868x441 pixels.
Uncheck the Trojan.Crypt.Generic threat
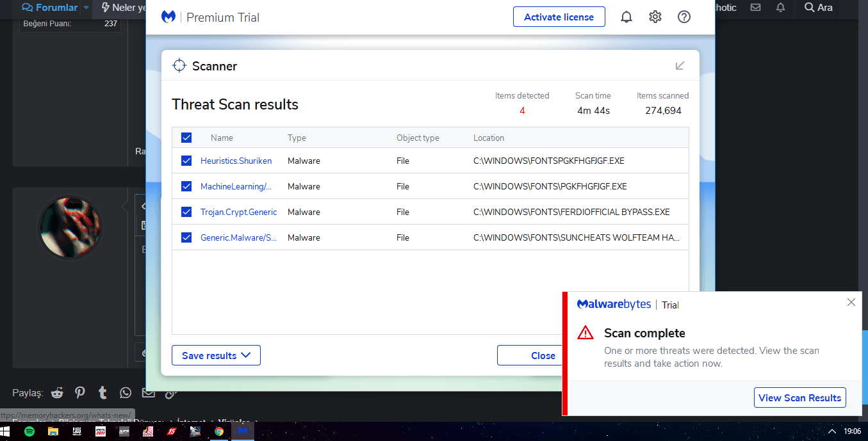point(186,212)
